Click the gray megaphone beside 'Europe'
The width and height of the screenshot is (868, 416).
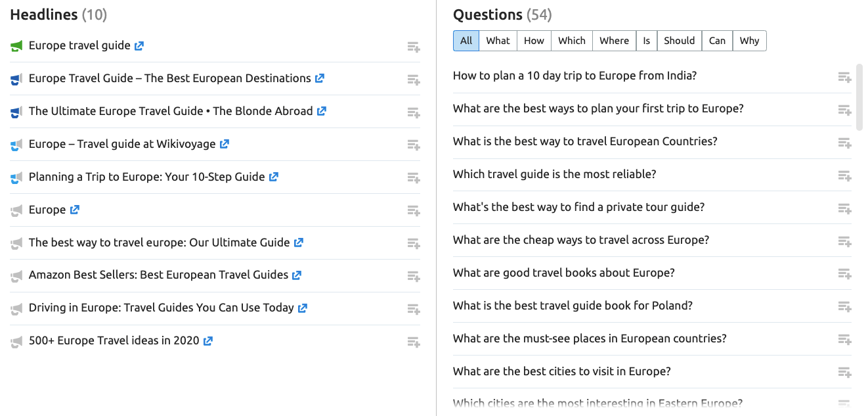[16, 210]
